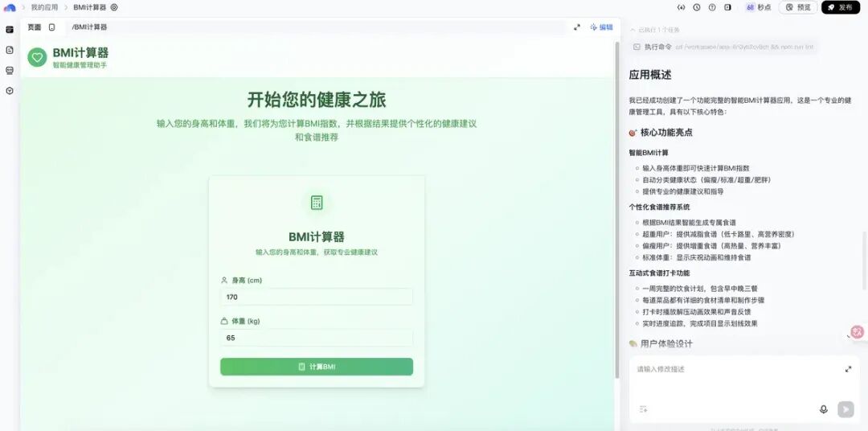Click the 用户体验设计 heading
The width and height of the screenshot is (868, 431).
coord(666,343)
